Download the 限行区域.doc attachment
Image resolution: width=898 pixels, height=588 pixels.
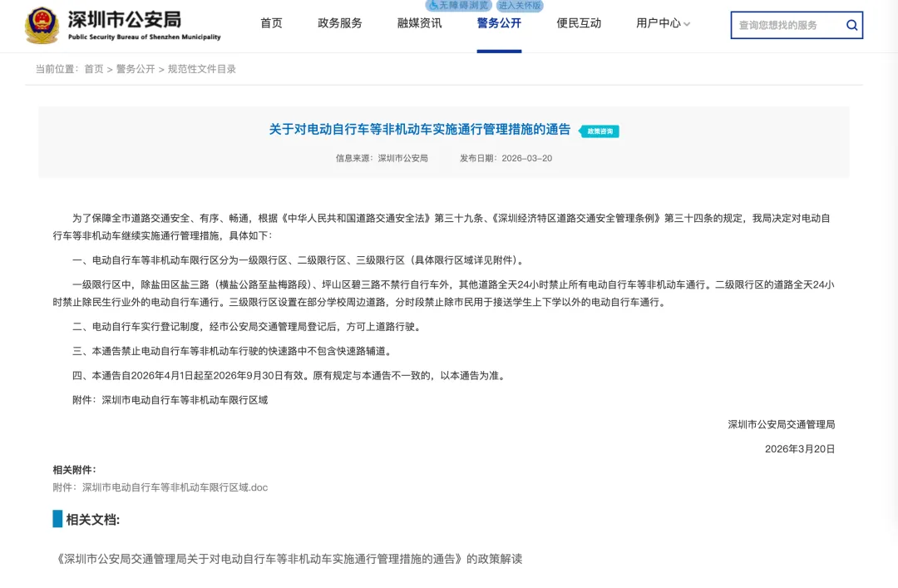[x=160, y=487]
